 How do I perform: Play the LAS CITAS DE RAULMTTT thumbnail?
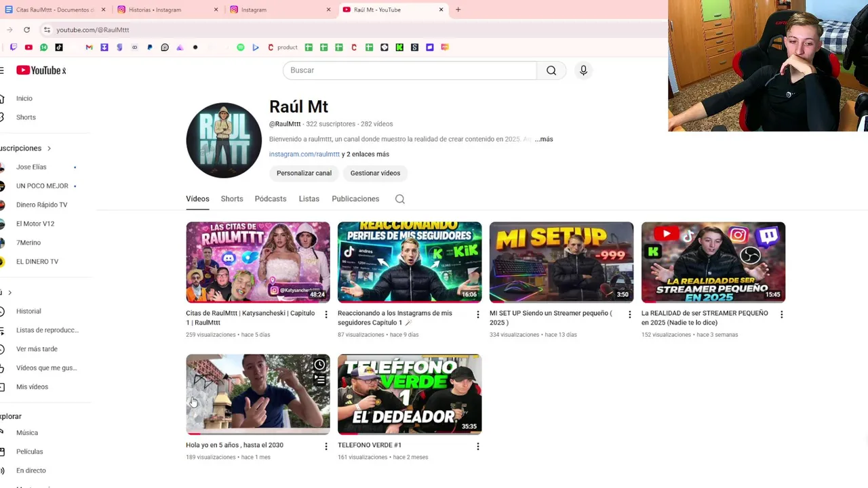[x=258, y=262]
